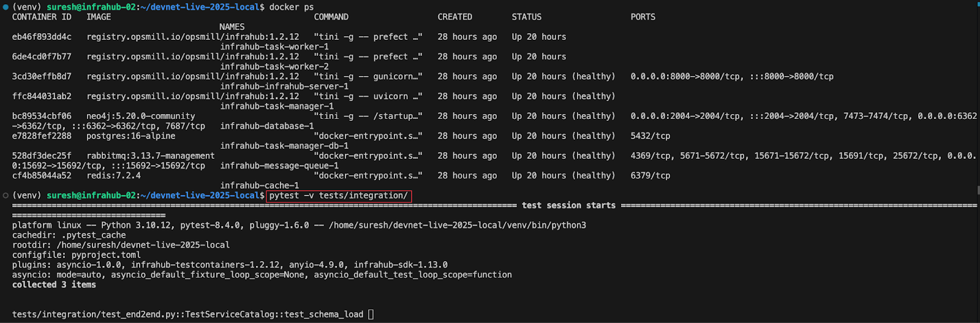Click the blue command decoration dot beside docker ps
Screen dimensions: 980x323
(6, 7)
